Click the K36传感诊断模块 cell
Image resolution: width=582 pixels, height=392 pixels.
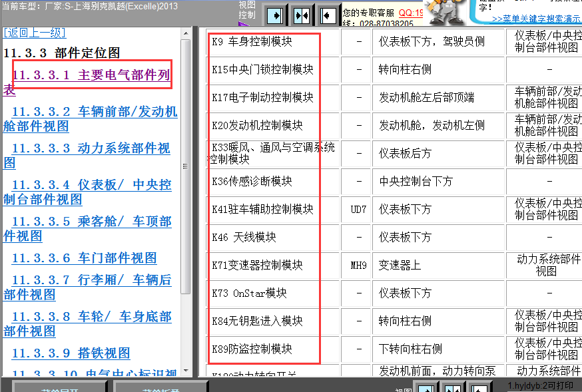click(273, 181)
